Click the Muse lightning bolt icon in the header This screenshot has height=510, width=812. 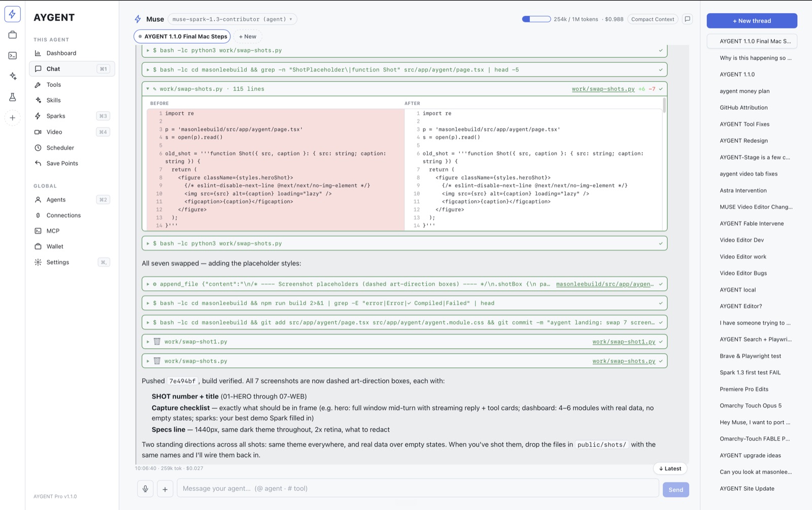point(138,19)
